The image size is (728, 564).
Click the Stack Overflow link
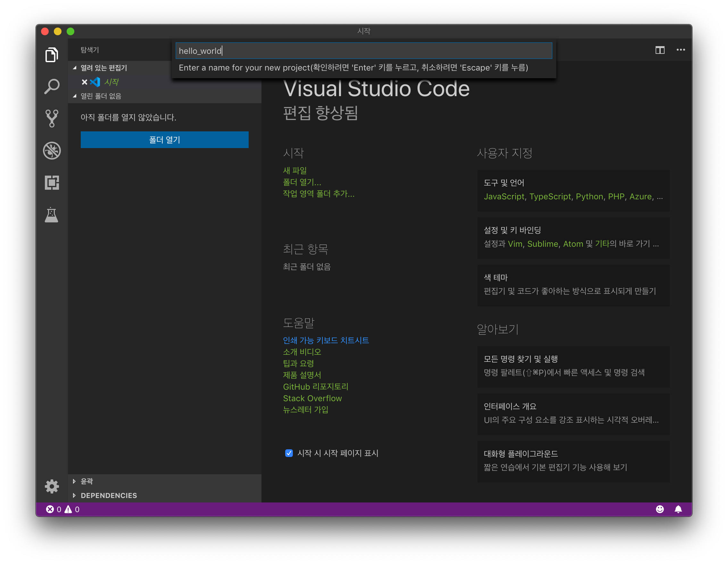tap(312, 398)
